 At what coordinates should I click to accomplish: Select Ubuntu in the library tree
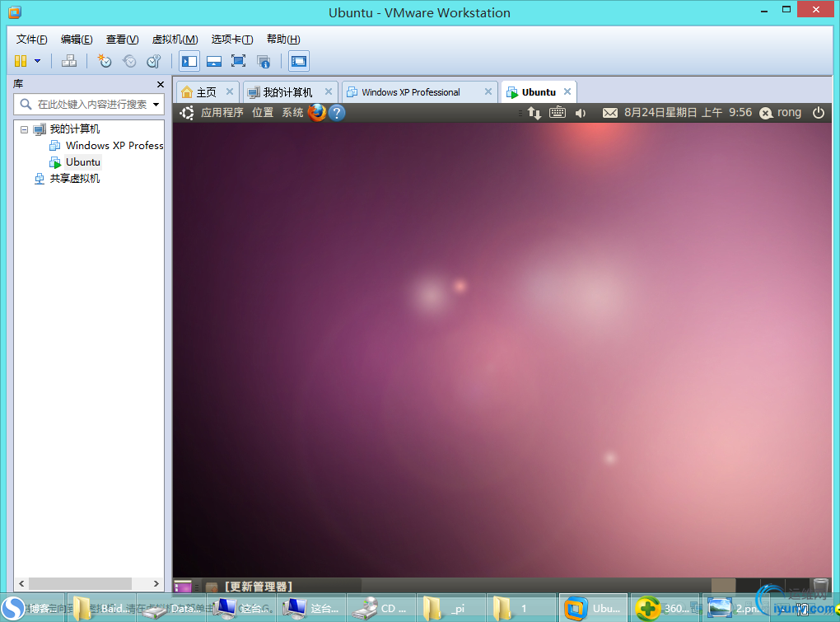82,161
